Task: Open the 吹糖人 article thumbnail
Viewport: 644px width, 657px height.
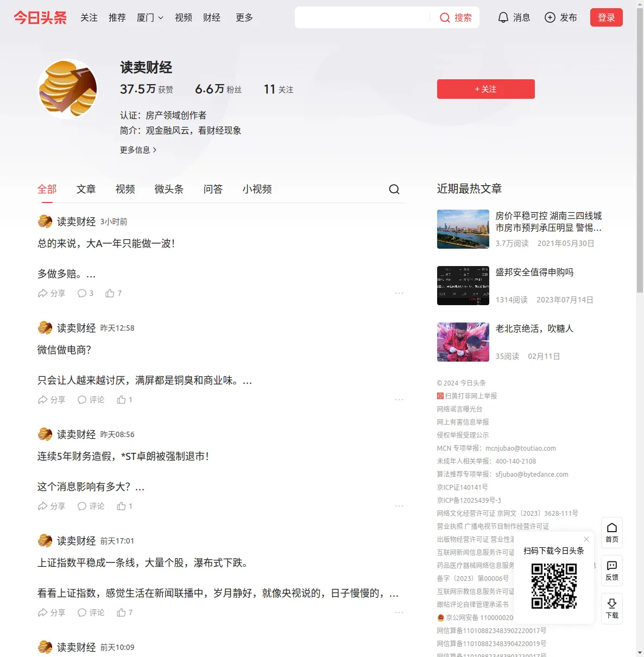Action: (463, 342)
